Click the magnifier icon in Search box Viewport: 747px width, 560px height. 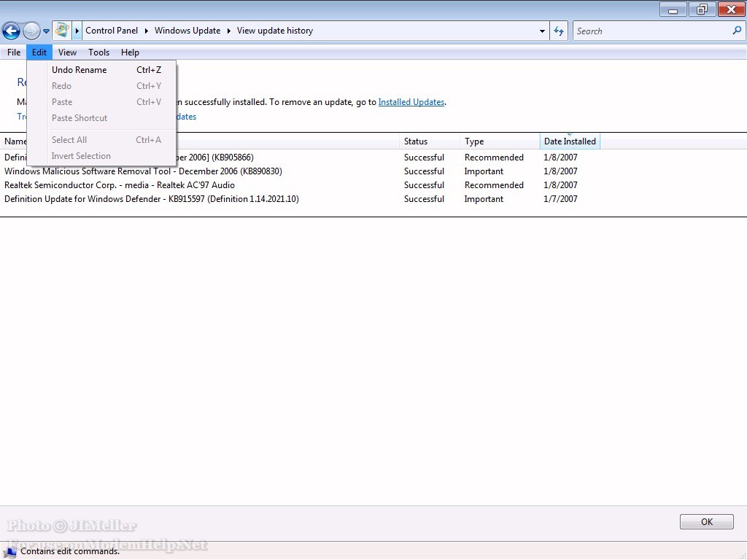(x=736, y=31)
